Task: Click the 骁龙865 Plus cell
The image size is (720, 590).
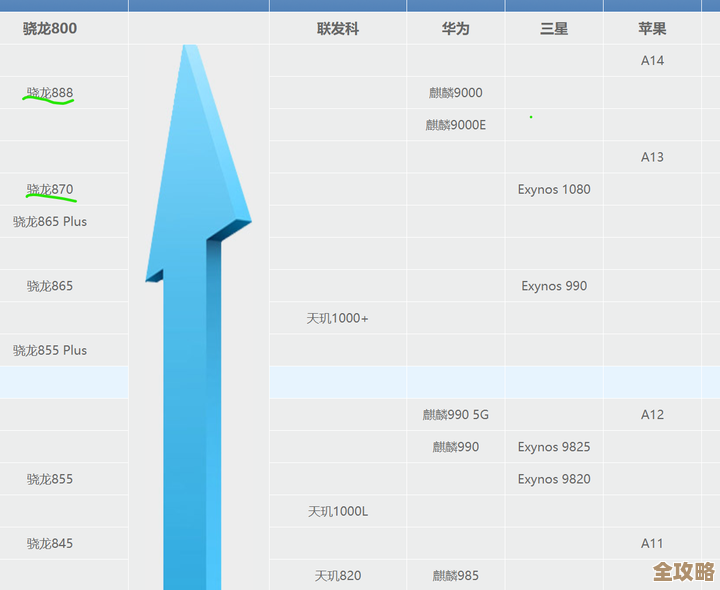Action: (50, 222)
